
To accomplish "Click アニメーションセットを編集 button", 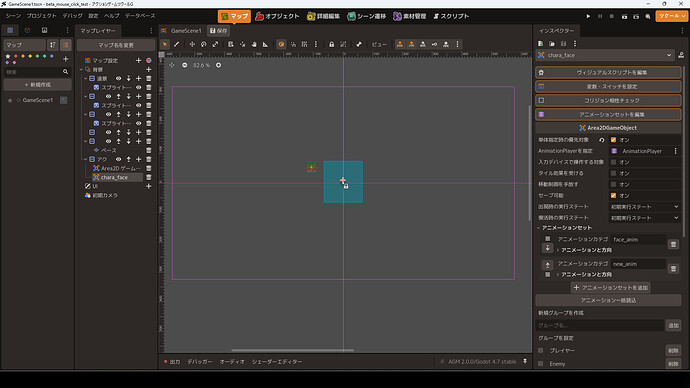I will (609, 114).
